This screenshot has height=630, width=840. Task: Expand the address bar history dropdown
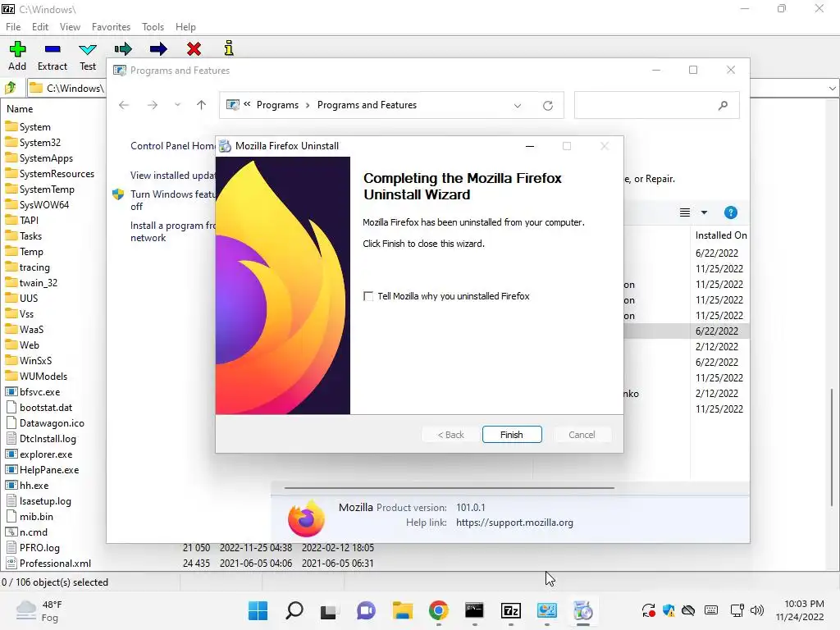point(518,106)
